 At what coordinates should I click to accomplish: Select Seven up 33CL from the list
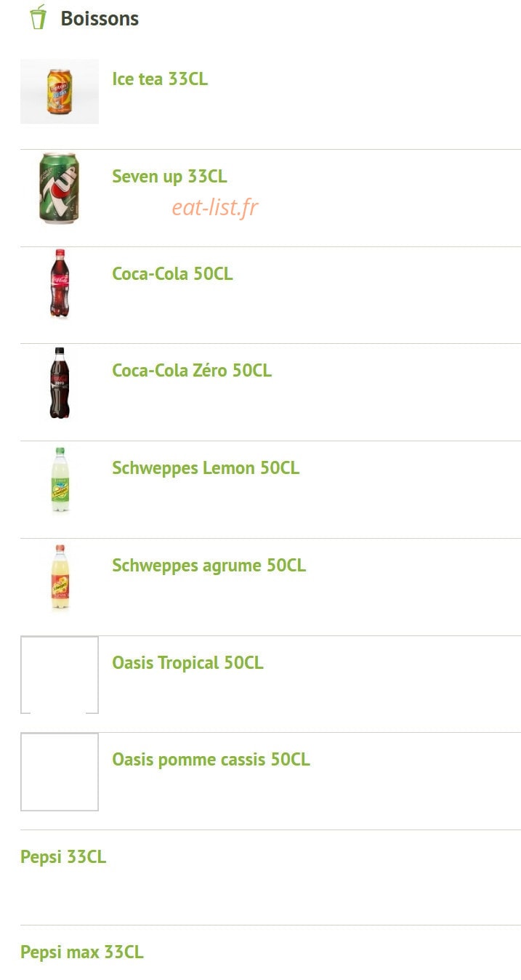169,177
